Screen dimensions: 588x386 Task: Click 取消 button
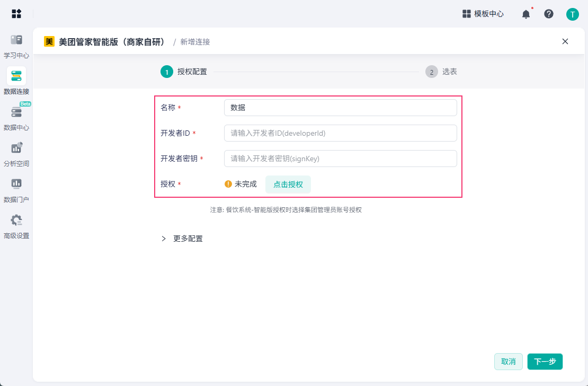pyautogui.click(x=509, y=362)
